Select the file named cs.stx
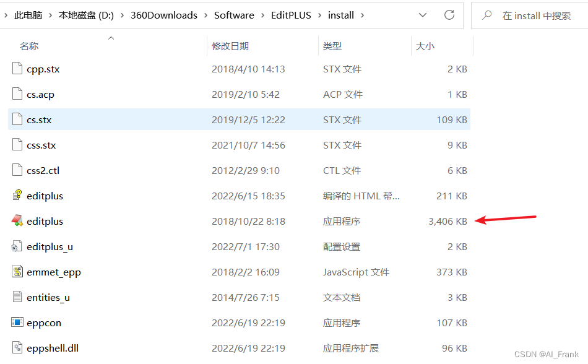Screen dimensions: 588x364 point(39,120)
